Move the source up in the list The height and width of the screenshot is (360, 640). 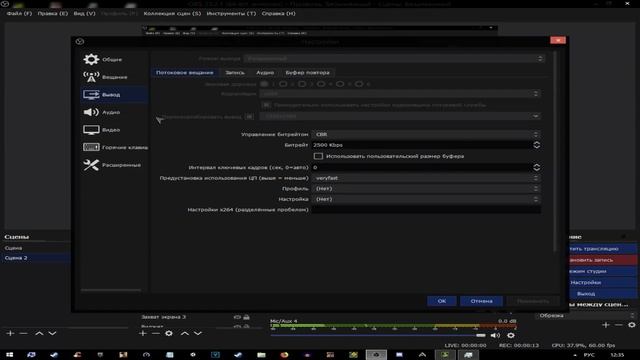184,333
